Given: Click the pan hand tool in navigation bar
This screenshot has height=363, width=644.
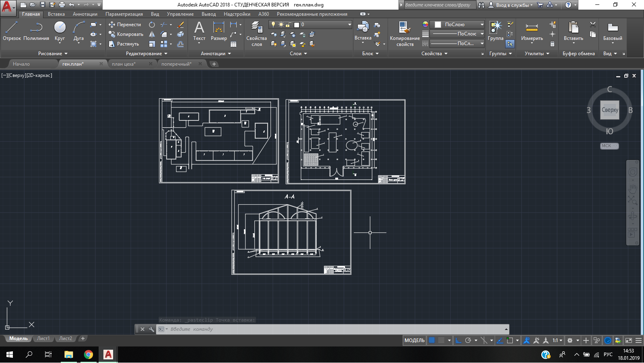Looking at the screenshot, I should tap(633, 189).
